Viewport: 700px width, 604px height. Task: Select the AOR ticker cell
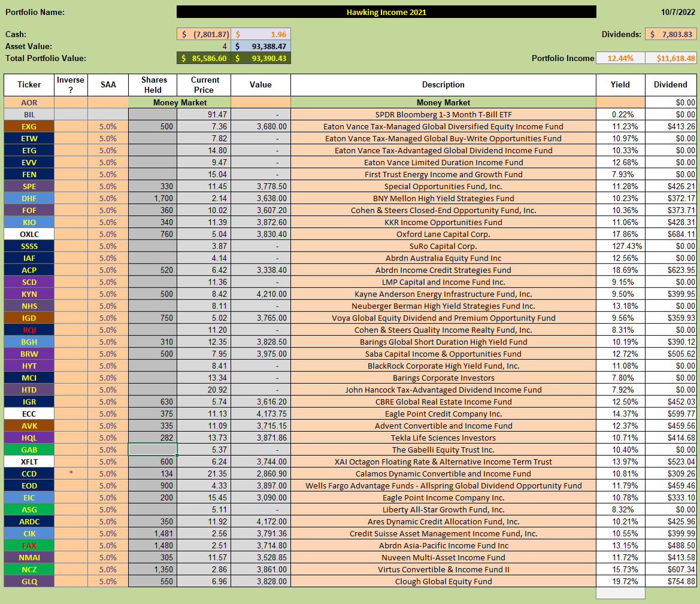29,103
